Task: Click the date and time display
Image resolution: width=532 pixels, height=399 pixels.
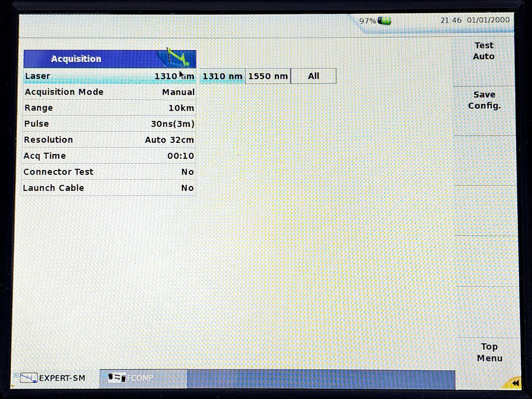Action: pyautogui.click(x=475, y=20)
